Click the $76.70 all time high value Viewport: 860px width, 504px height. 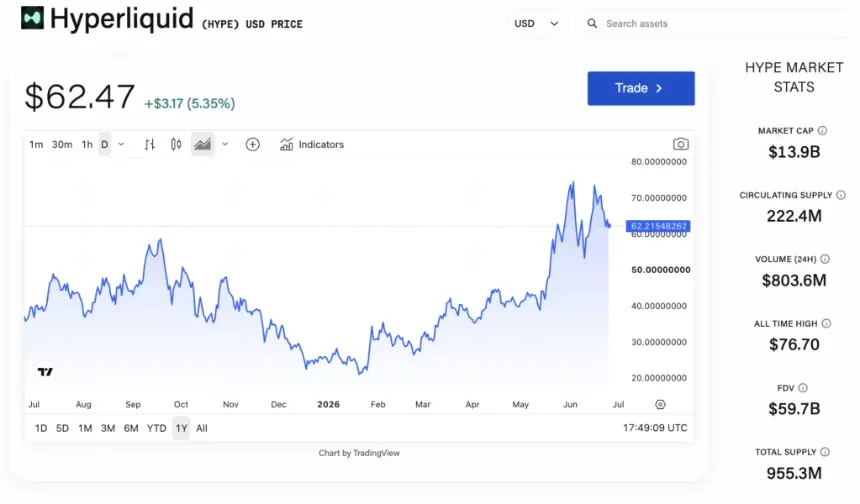tap(794, 344)
